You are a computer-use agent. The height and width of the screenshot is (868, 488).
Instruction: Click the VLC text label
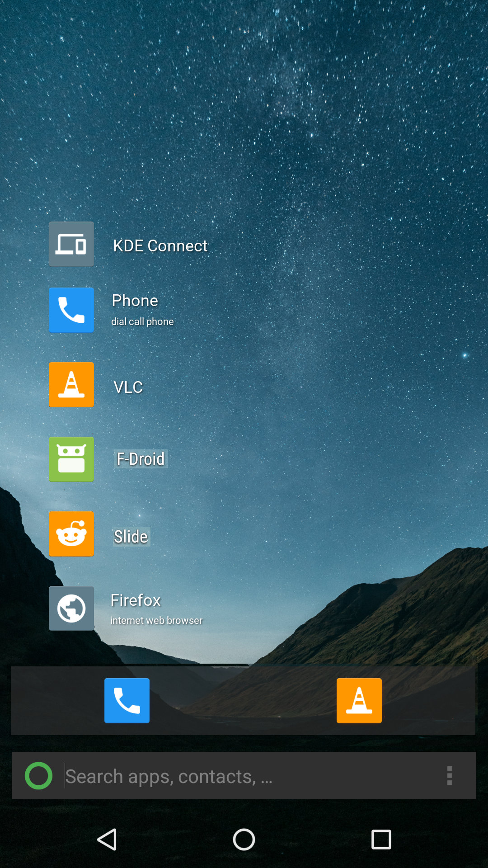(x=128, y=387)
